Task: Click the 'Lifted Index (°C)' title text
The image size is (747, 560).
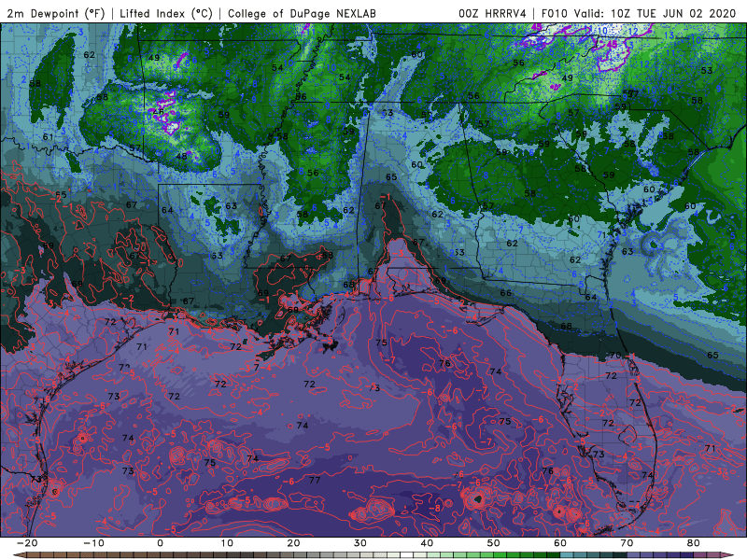Action: click(166, 13)
